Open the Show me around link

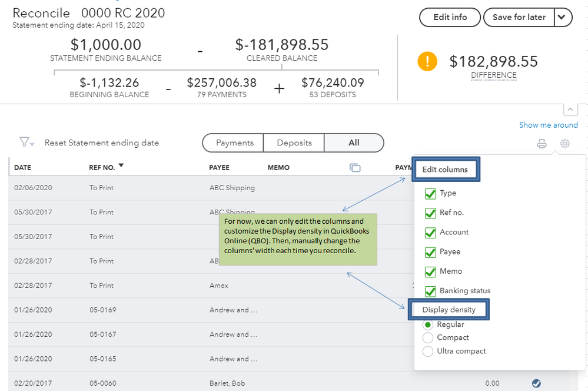coord(548,125)
